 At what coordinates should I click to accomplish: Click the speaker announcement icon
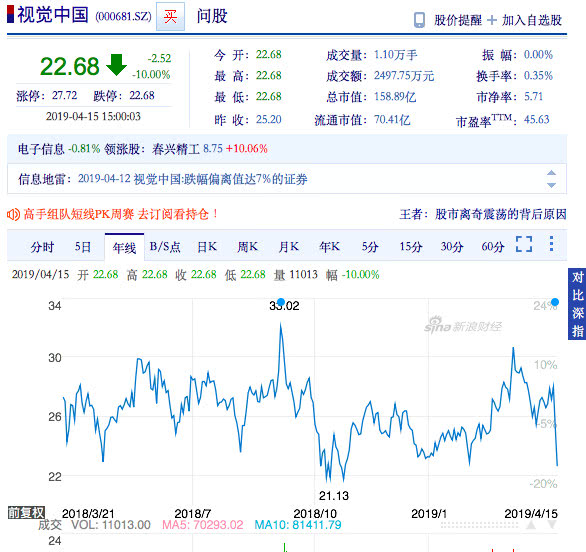point(13,215)
